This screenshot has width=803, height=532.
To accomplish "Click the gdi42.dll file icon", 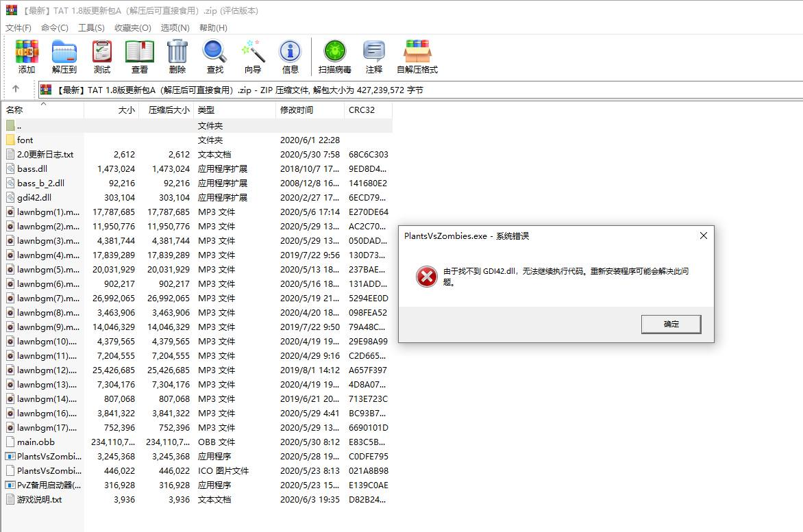I will tap(10, 197).
